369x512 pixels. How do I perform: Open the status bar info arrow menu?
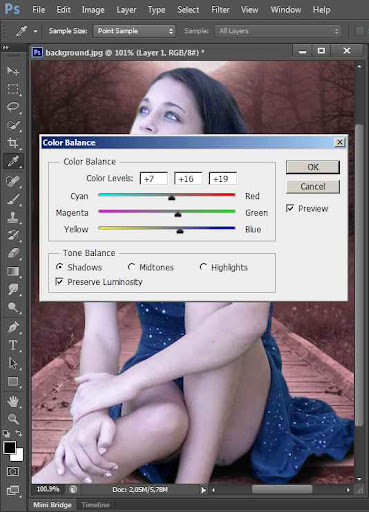203,490
